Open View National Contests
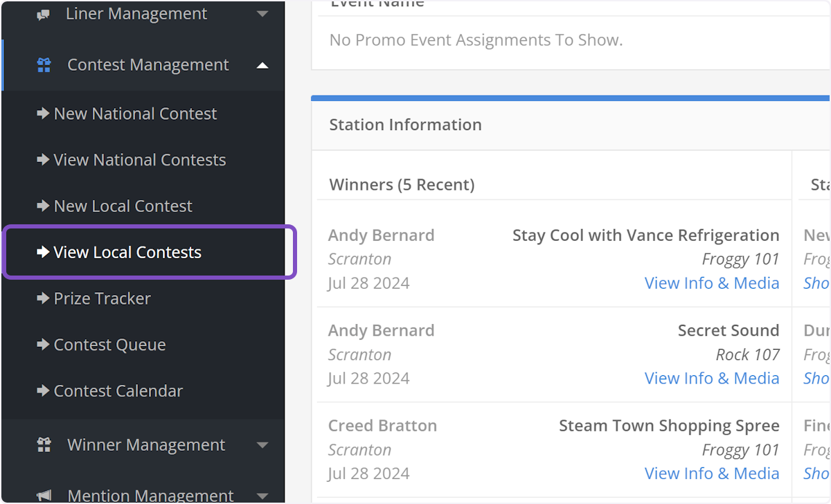Image resolution: width=831 pixels, height=504 pixels. click(139, 159)
